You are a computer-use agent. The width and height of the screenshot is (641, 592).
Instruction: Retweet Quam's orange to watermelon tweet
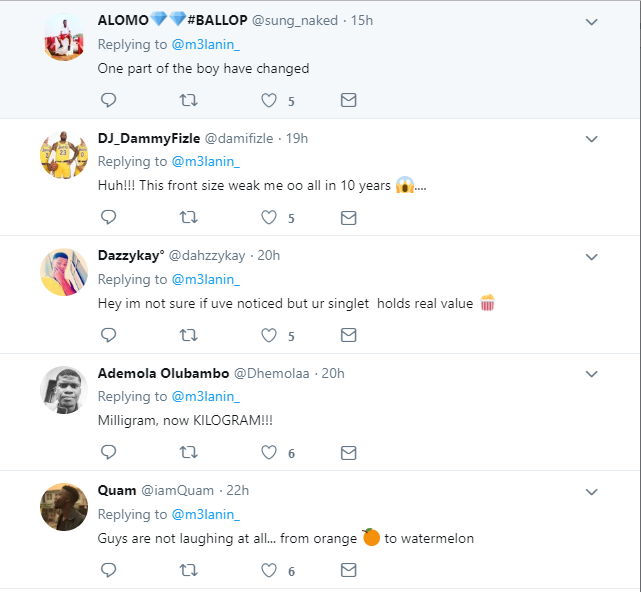[187, 571]
